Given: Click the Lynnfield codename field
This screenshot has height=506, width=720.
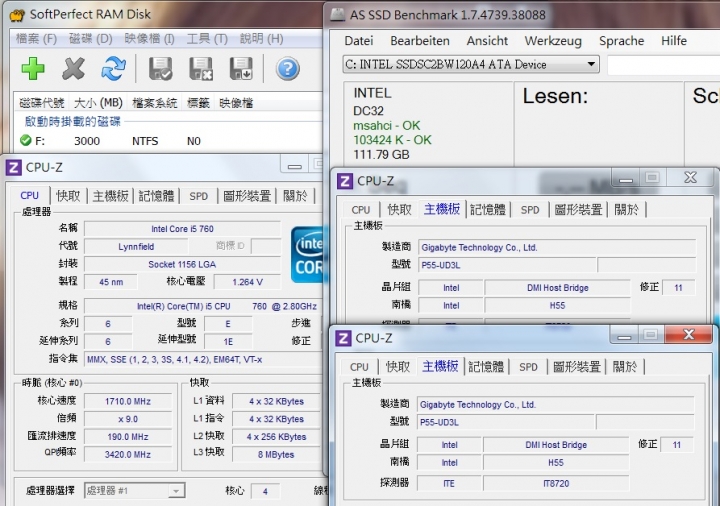Looking at the screenshot, I should point(136,247).
